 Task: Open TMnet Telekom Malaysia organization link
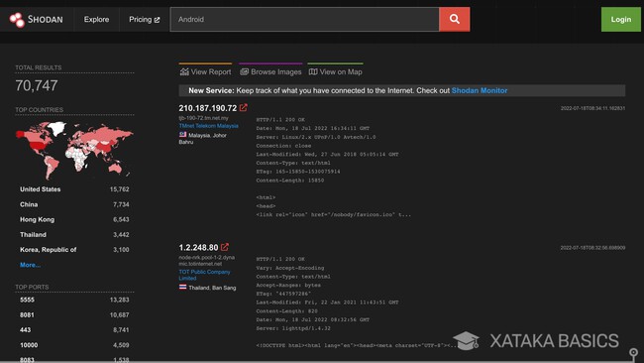tap(208, 126)
